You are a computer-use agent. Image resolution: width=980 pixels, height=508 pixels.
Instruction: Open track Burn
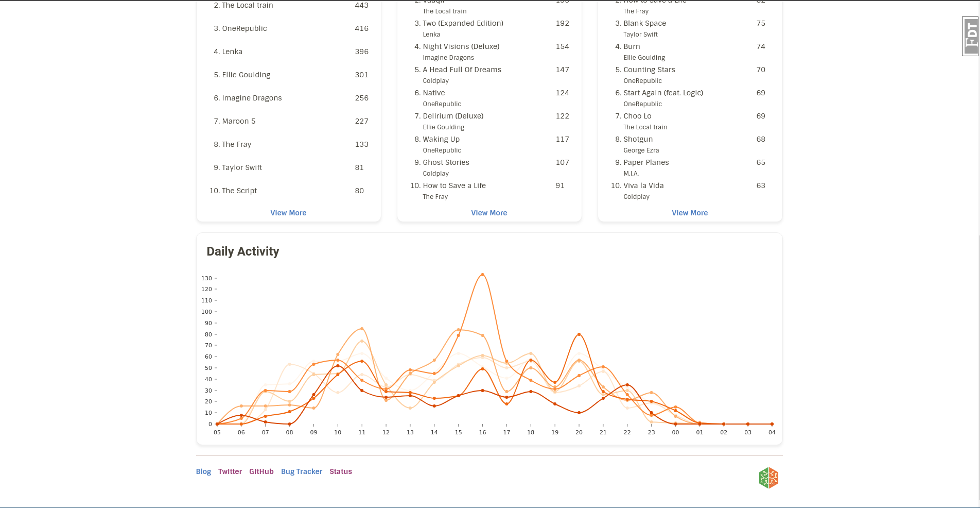click(x=632, y=46)
